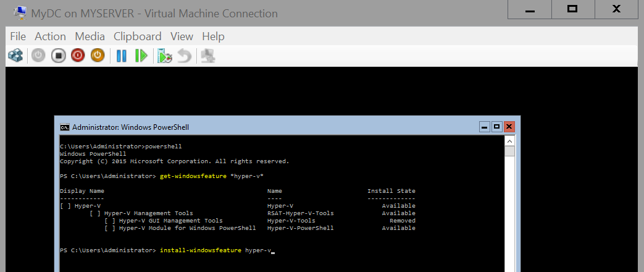
Task: Click the install-windowsfeature command line in PowerShell
Action: 215,250
